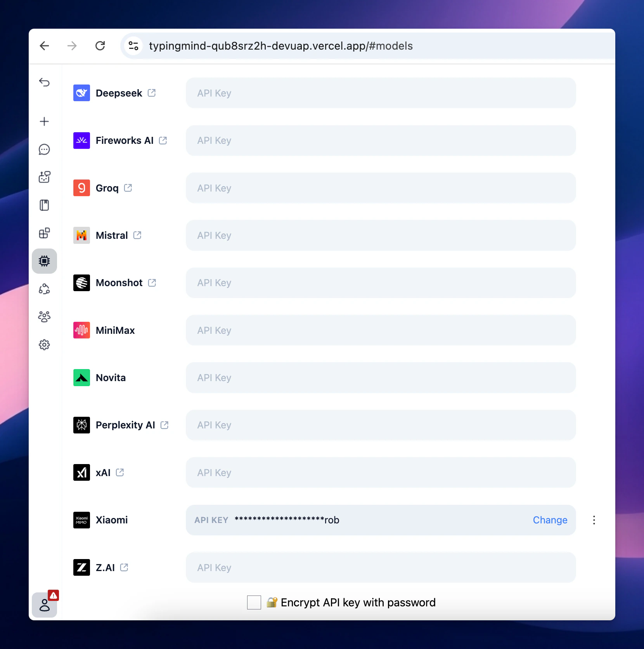This screenshot has width=644, height=649.
Task: Click the Novita label text
Action: coord(111,378)
